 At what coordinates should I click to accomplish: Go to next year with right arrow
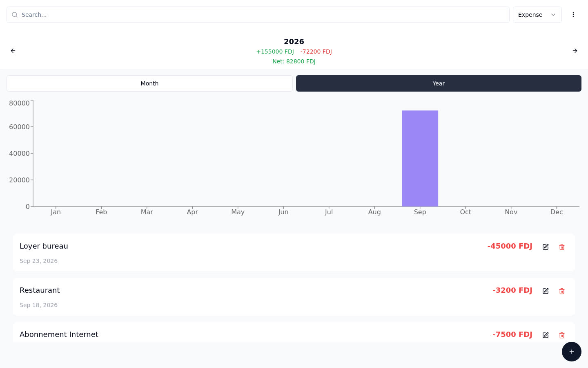pyautogui.click(x=575, y=51)
